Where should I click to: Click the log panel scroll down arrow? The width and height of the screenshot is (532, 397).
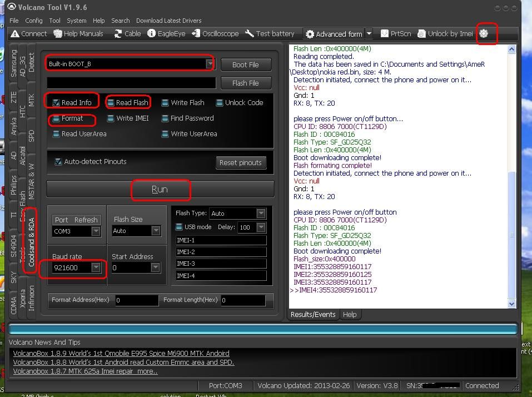[511, 304]
